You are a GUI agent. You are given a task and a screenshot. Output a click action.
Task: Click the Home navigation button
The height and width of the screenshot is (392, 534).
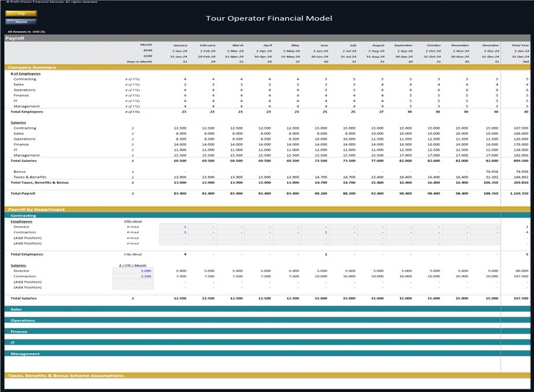21,21
